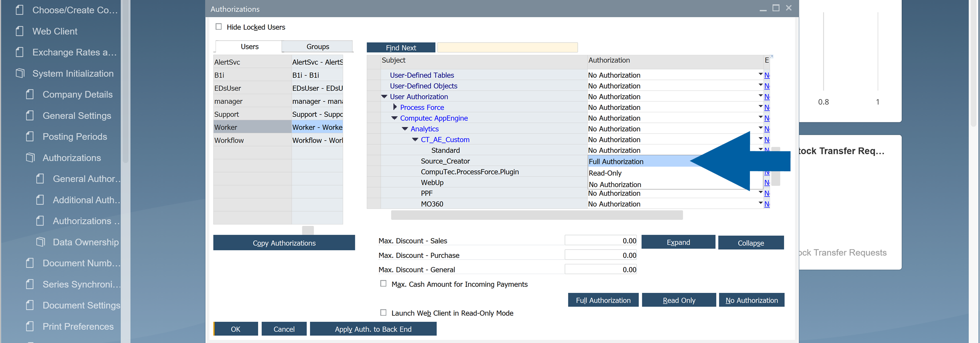The image size is (980, 343).
Task: Collapse the CT_AE_Custom tree node
Action: click(x=416, y=140)
